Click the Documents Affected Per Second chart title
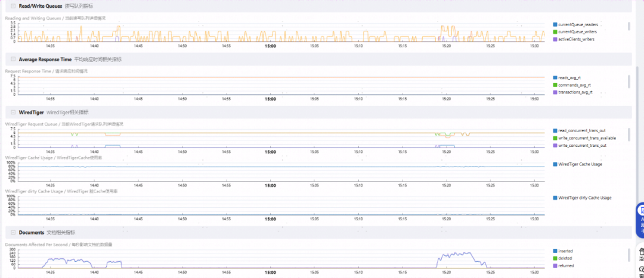Screen dimensions: 644x278 (x=58, y=245)
